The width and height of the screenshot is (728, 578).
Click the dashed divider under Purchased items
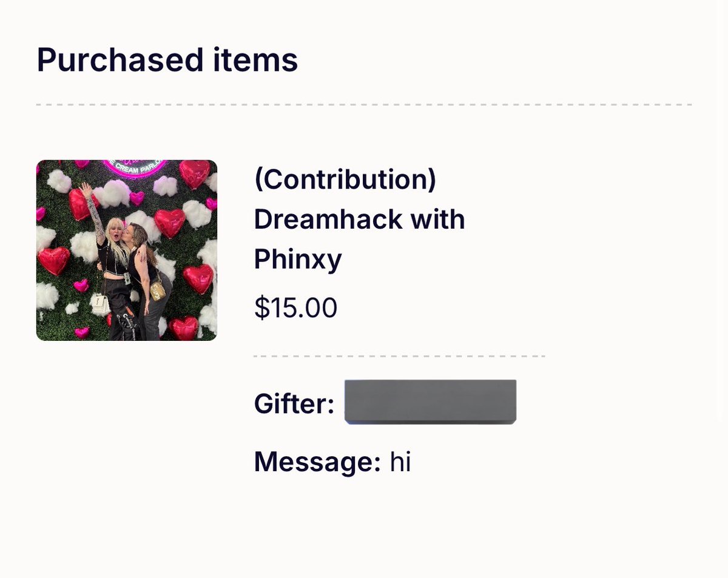[364, 105]
